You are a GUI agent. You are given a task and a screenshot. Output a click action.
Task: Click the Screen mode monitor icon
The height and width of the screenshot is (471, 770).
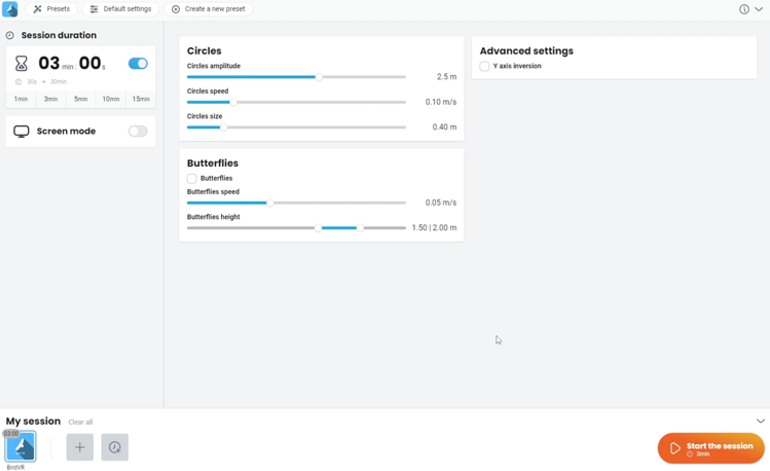coord(21,131)
